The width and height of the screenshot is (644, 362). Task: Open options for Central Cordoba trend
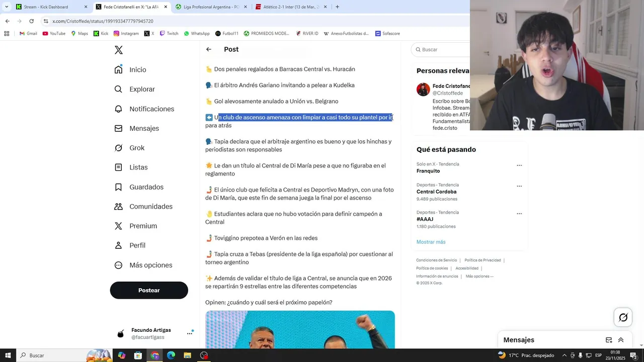tap(519, 186)
